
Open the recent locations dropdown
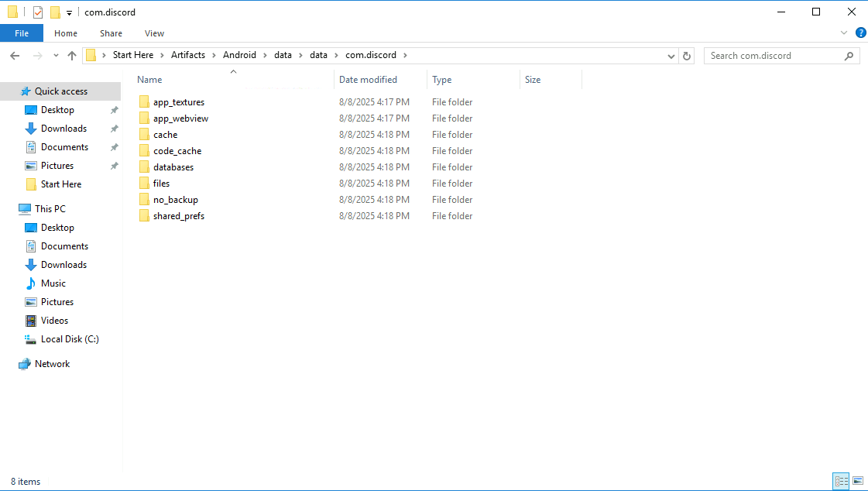(x=56, y=55)
